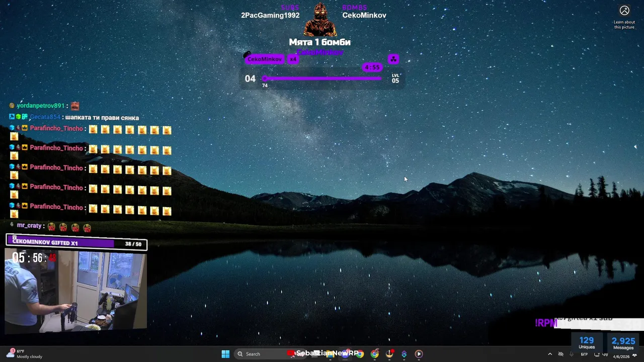Open the Chrome icon with a profile picture
The width and height of the screenshot is (644, 362).
375,354
